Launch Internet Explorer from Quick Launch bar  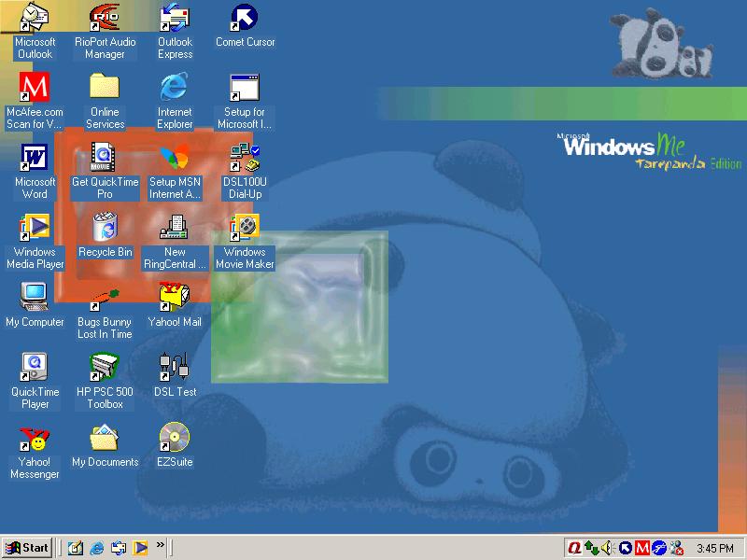[x=97, y=548]
